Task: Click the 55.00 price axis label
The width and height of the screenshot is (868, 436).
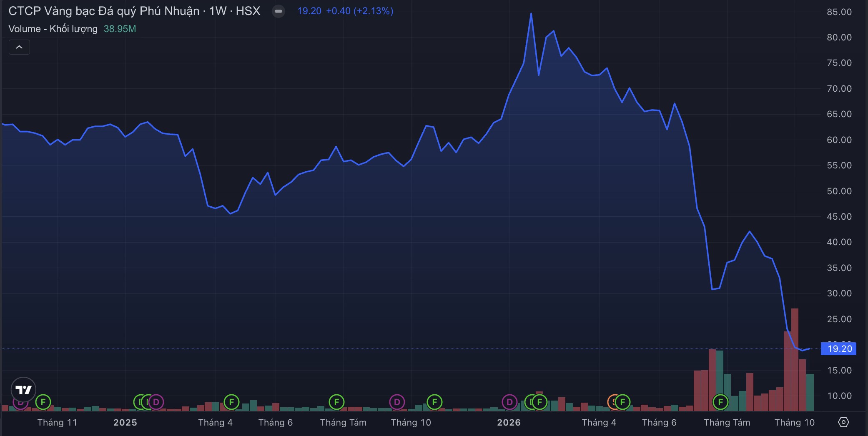Action: tap(839, 165)
